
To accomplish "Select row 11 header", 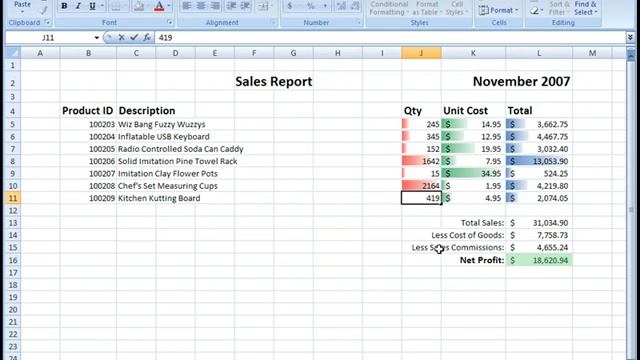I will click(12, 198).
